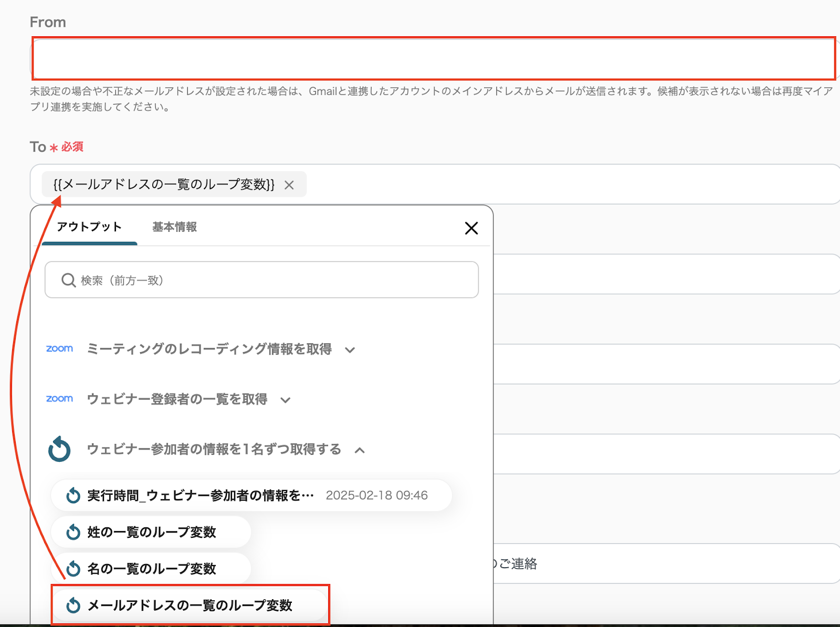Insert the メールアドレスの一覧のループ変数 output
Image resolution: width=840 pixels, height=627 pixels.
point(190,605)
